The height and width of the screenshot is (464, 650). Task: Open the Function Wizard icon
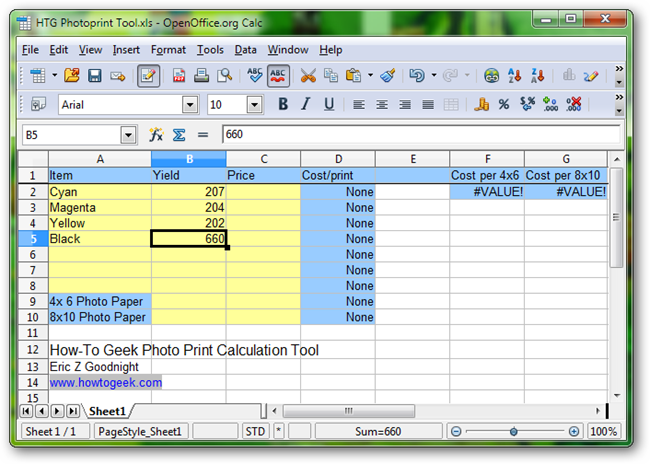point(156,135)
